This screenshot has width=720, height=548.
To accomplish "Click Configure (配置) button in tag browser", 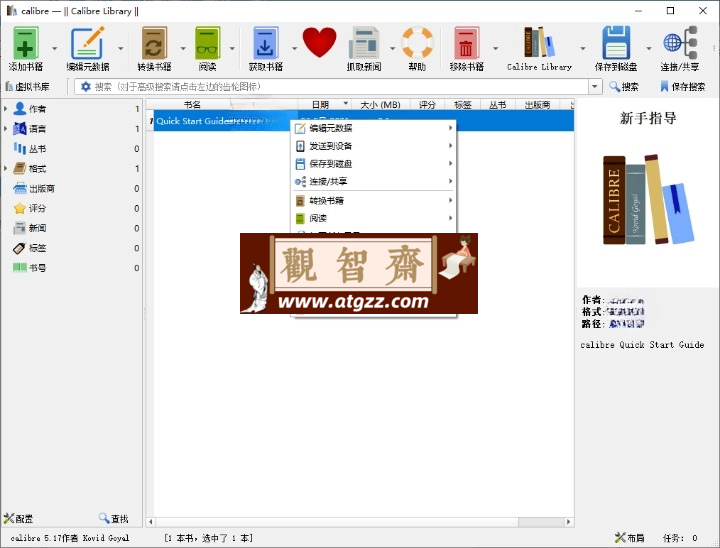I will click(x=18, y=519).
